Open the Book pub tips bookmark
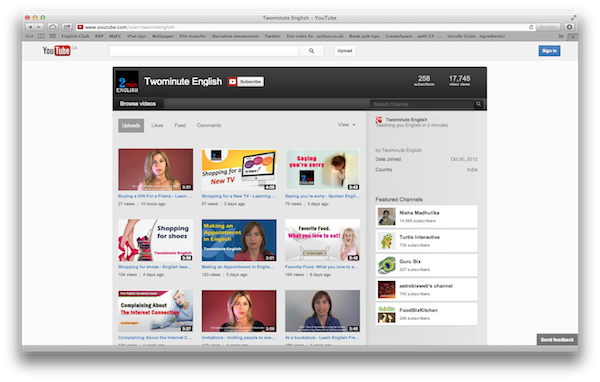Image resolution: width=600 pixels, height=382 pixels. (x=364, y=36)
